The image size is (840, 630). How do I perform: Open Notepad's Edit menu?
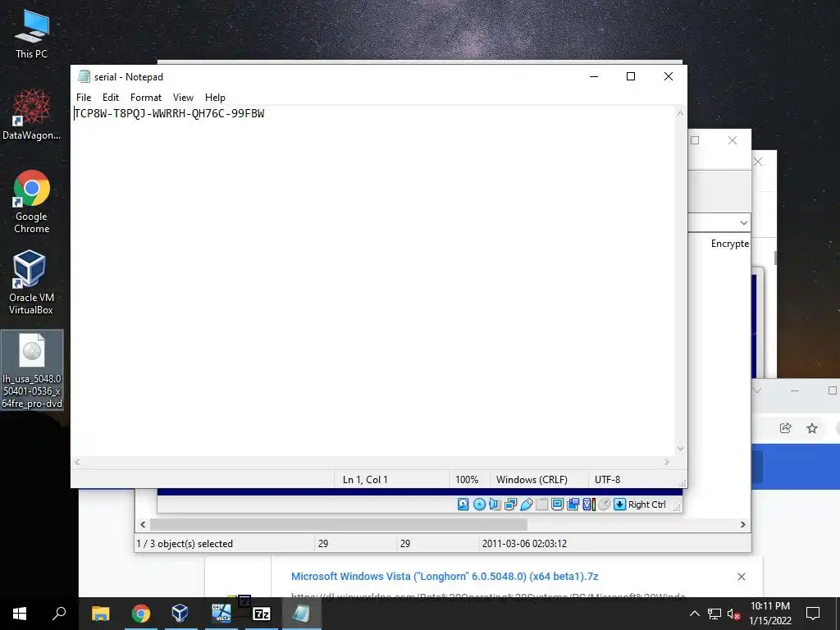111,98
